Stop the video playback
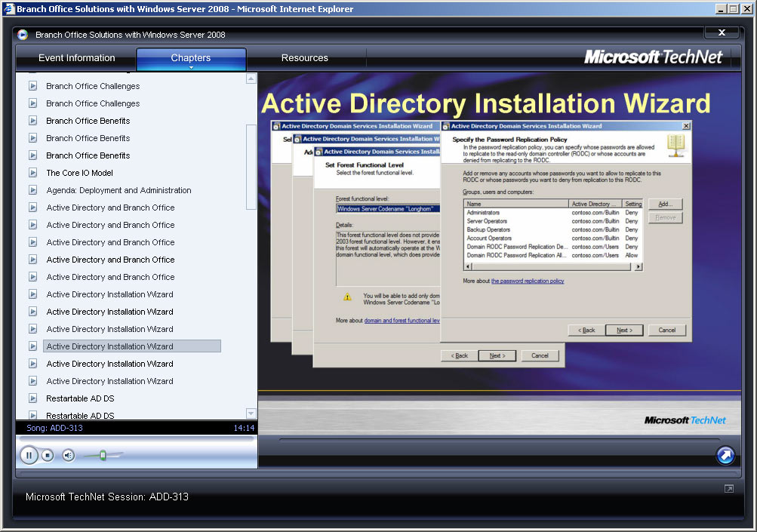Screen dimensions: 757x532 click(48, 455)
